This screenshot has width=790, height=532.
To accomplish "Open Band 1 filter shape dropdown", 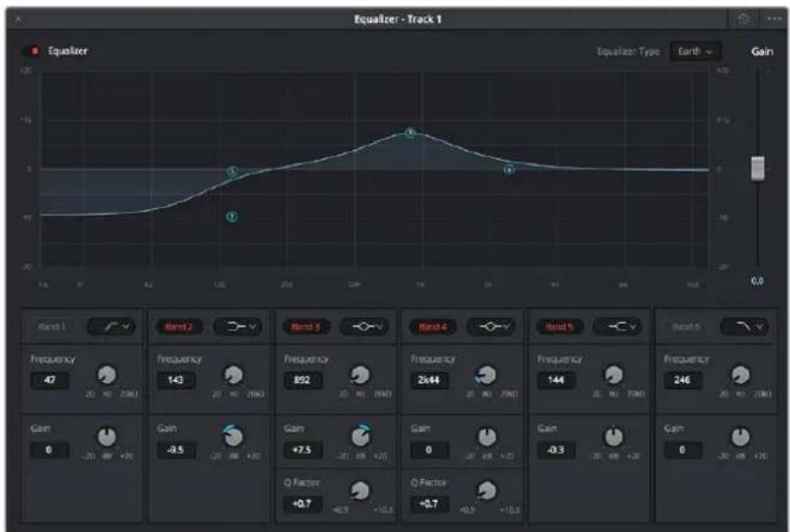I will tap(112, 326).
